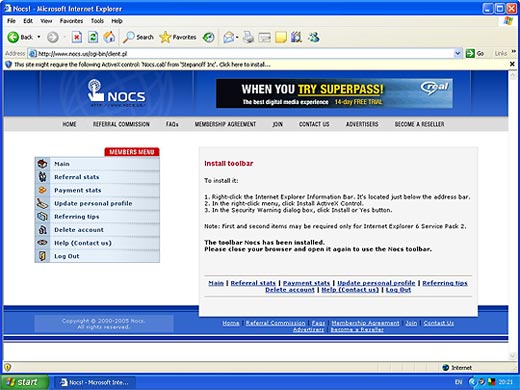Click the green Go button

[x=475, y=53]
